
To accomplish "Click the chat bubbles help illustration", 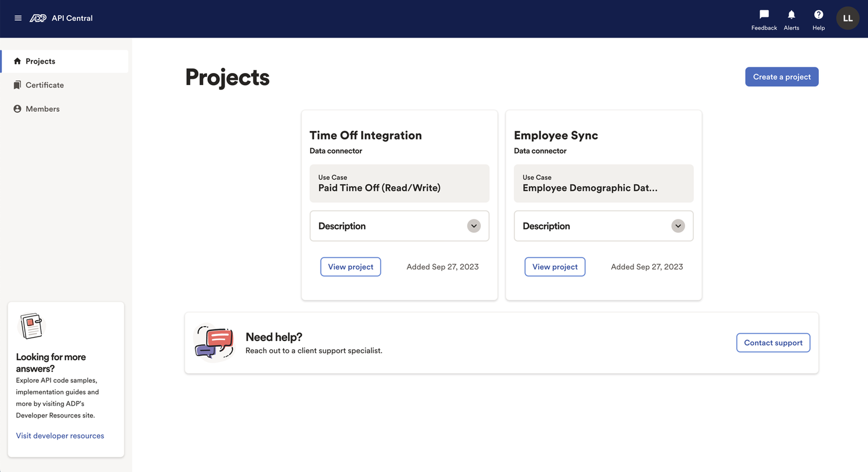I will [x=214, y=342].
